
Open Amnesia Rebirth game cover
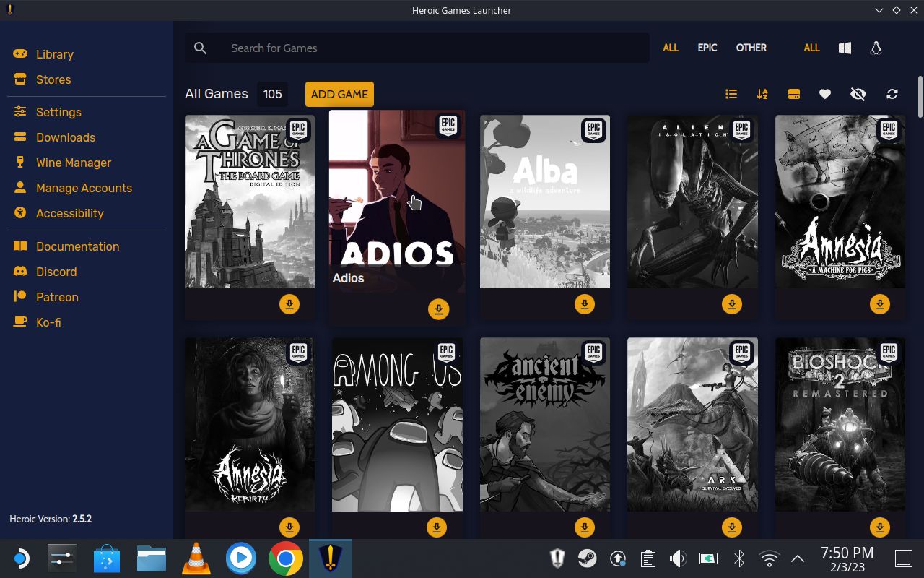pyautogui.click(x=250, y=424)
